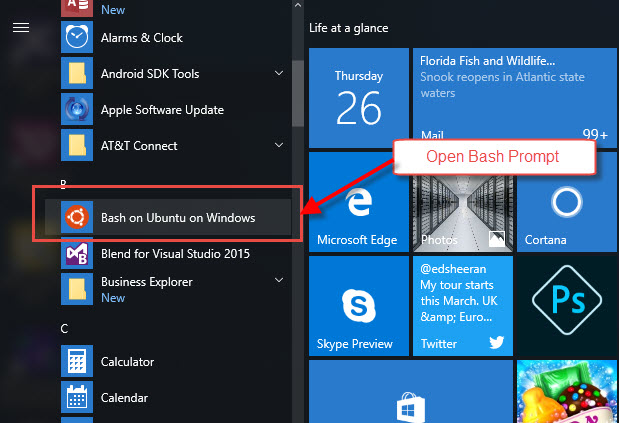The height and width of the screenshot is (423, 619).
Task: Click the Life at a glance group heading
Action: pos(349,28)
